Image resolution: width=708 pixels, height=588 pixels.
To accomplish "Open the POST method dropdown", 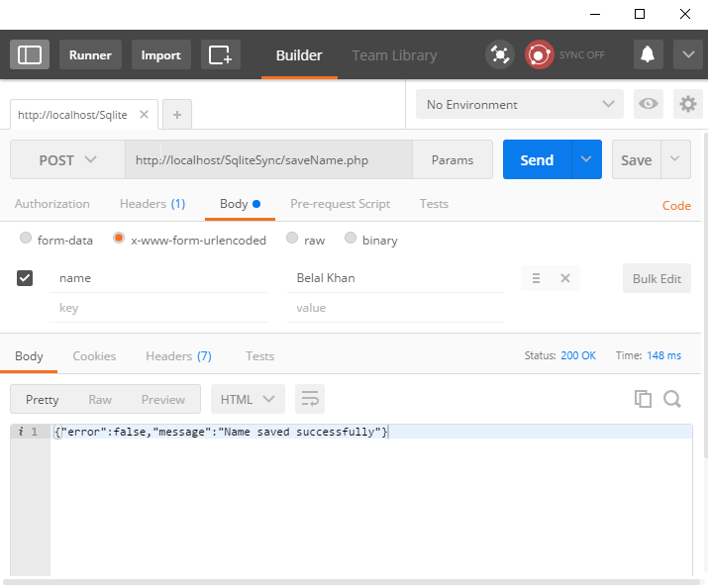I will tap(67, 159).
